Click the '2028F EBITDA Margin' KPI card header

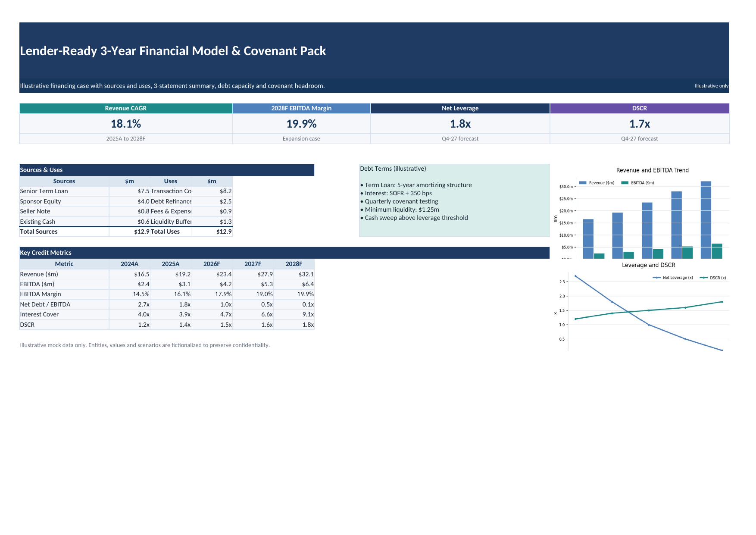(x=301, y=108)
